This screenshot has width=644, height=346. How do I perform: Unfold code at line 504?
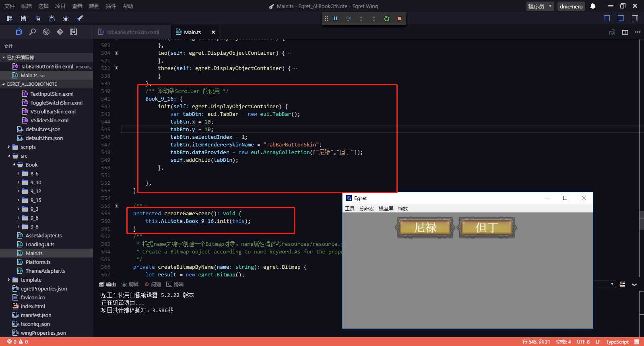click(117, 53)
